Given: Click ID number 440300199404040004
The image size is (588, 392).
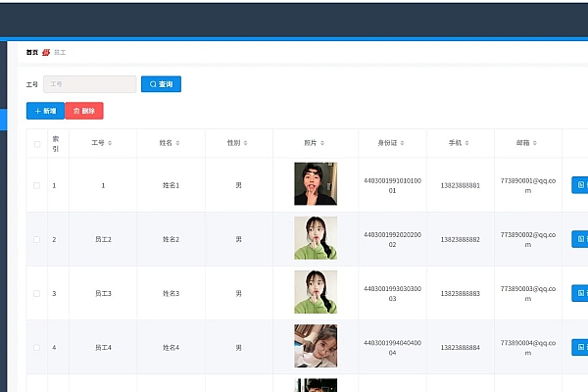Looking at the screenshot, I should coord(392,347).
